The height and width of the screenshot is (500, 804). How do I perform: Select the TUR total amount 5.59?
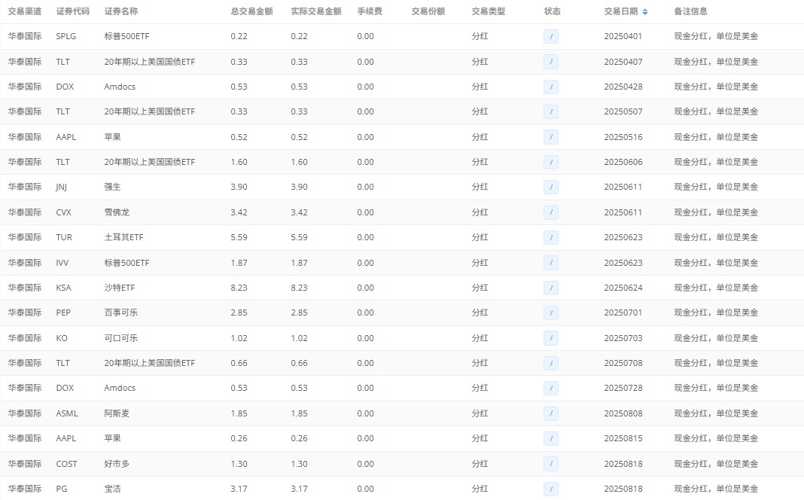pos(239,237)
